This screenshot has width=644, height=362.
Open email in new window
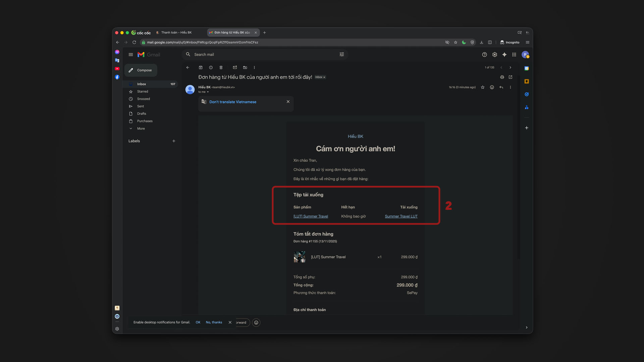click(511, 77)
